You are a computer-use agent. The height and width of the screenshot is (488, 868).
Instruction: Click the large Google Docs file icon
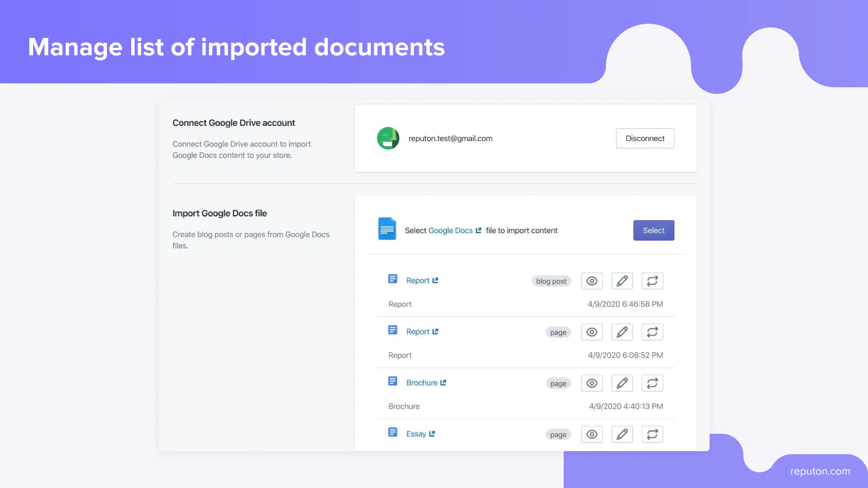(x=387, y=229)
